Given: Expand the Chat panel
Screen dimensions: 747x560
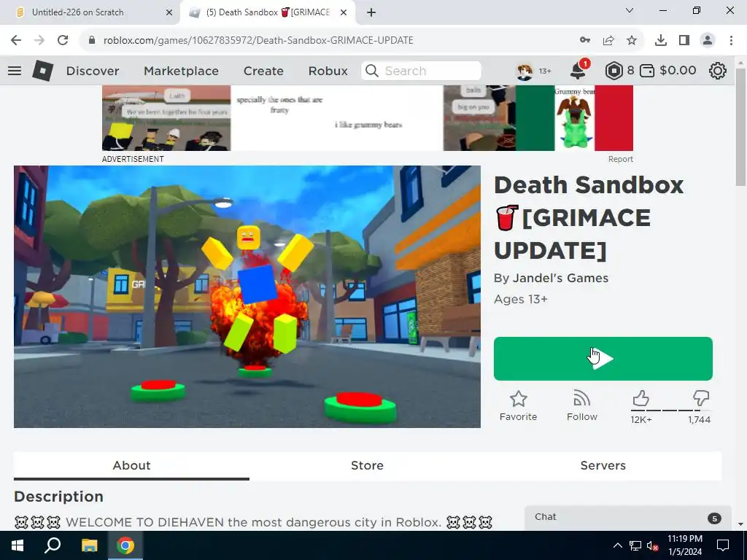Looking at the screenshot, I should pos(627,518).
